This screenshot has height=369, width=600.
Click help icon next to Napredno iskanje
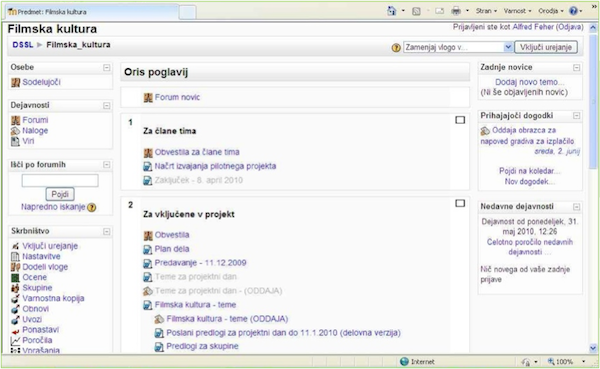tap(91, 207)
